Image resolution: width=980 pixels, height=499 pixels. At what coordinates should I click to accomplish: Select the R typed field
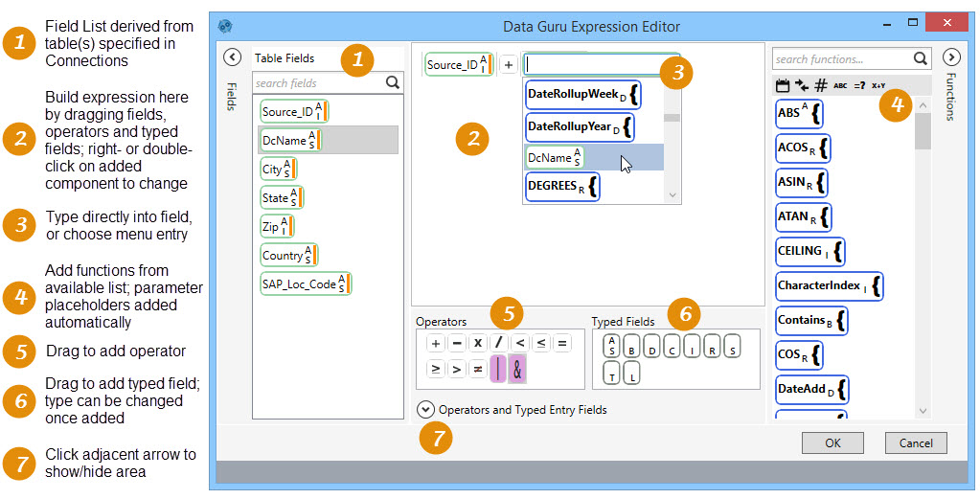[712, 346]
